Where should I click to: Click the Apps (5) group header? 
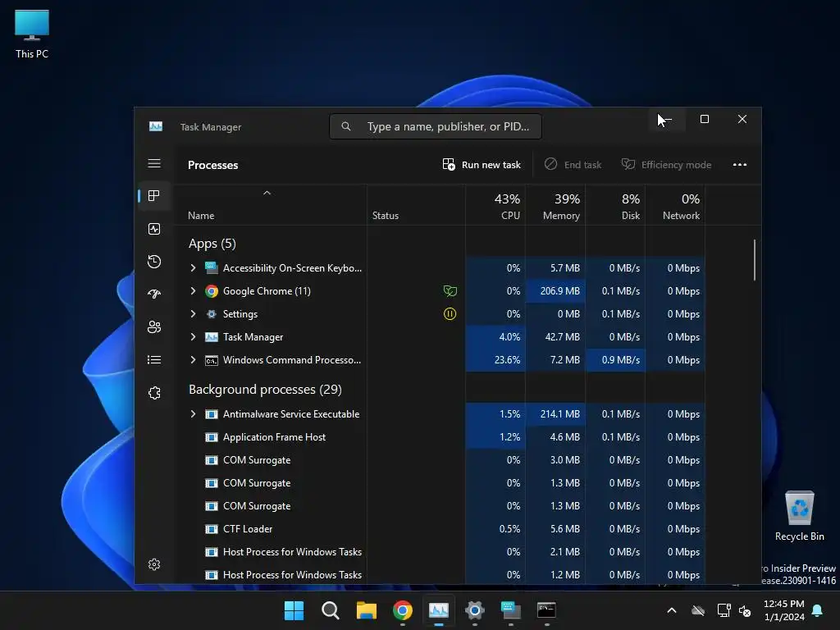click(212, 244)
